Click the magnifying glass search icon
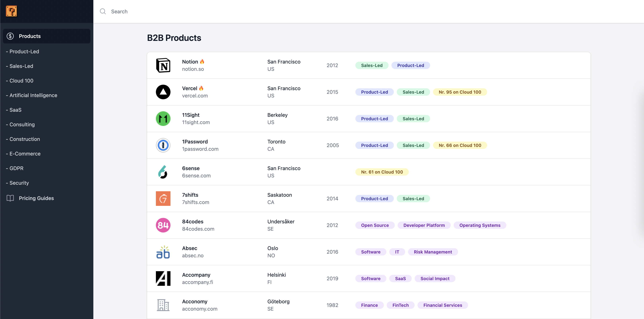 tap(103, 11)
